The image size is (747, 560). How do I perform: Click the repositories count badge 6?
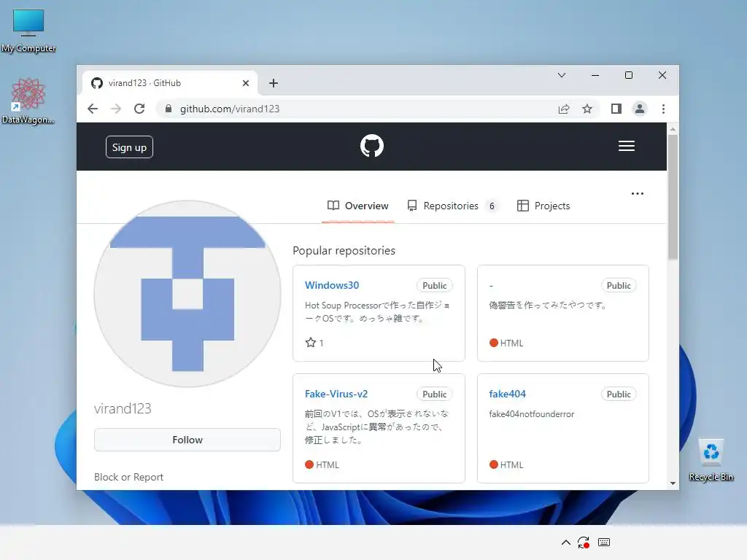click(492, 206)
